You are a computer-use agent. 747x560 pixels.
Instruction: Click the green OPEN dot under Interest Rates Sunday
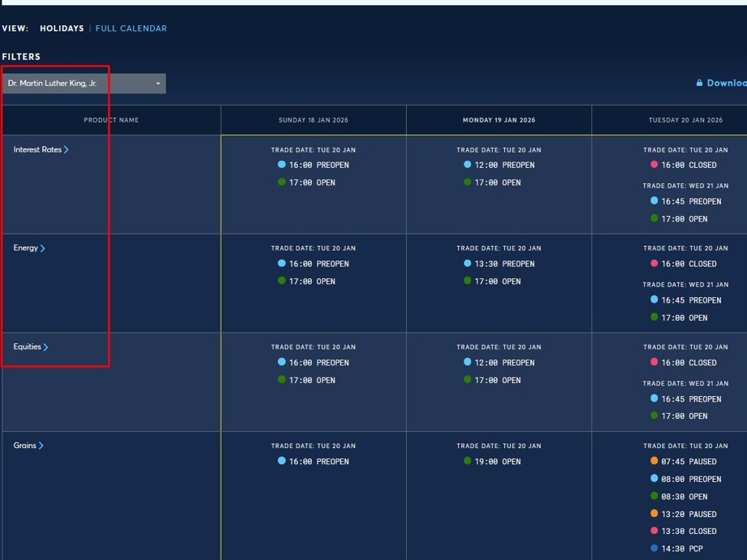pyautogui.click(x=280, y=182)
